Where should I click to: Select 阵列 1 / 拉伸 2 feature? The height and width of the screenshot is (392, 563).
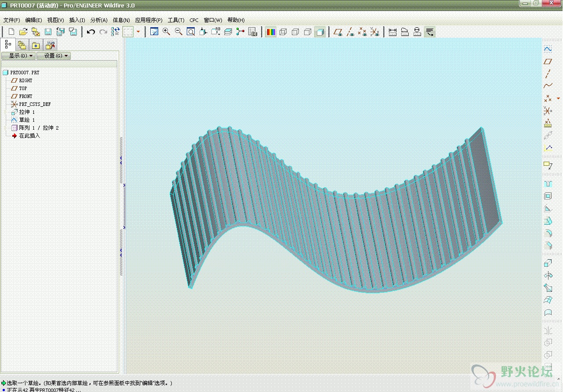(x=39, y=128)
